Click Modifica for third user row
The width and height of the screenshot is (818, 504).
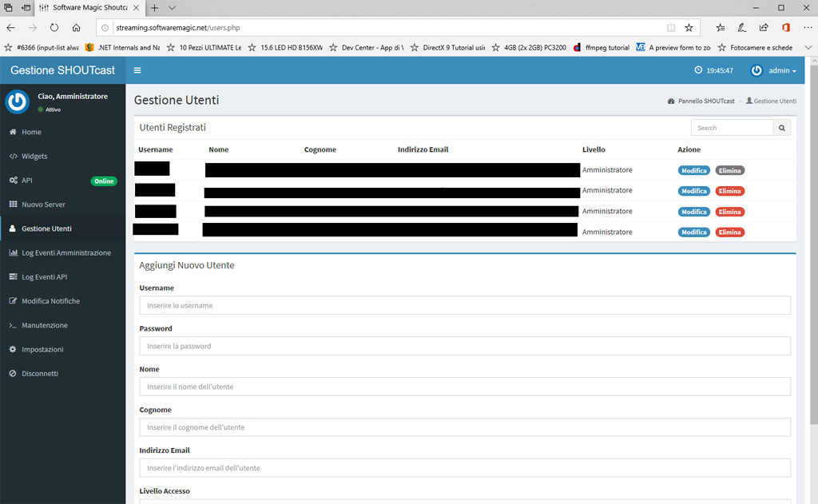click(x=694, y=212)
